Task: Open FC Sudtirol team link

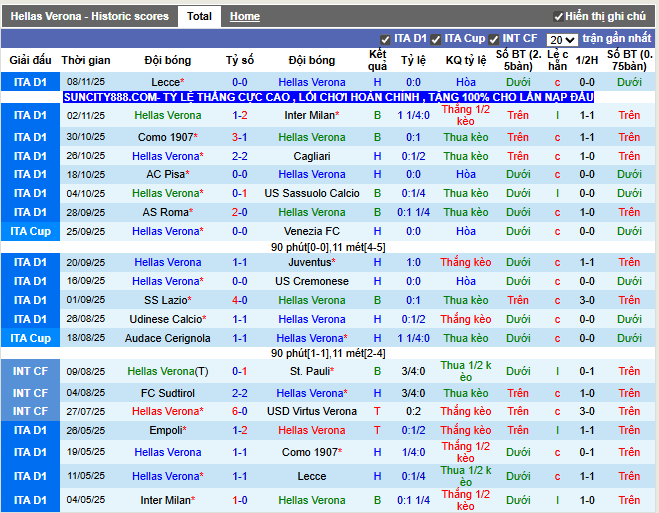Action: pyautogui.click(x=168, y=393)
